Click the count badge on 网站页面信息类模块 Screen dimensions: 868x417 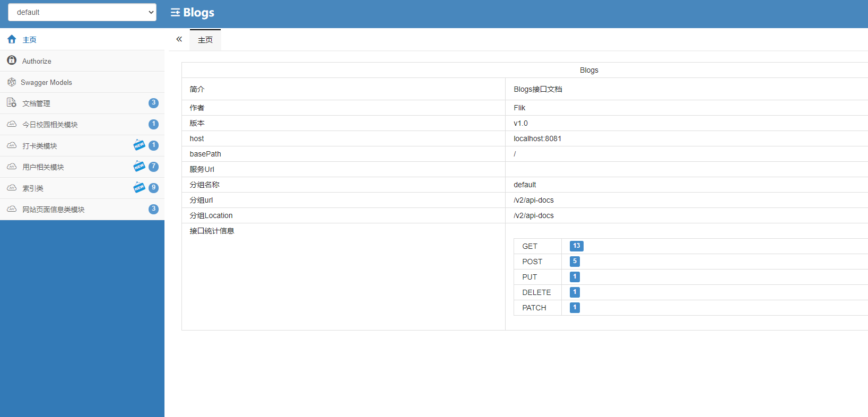[x=153, y=209]
